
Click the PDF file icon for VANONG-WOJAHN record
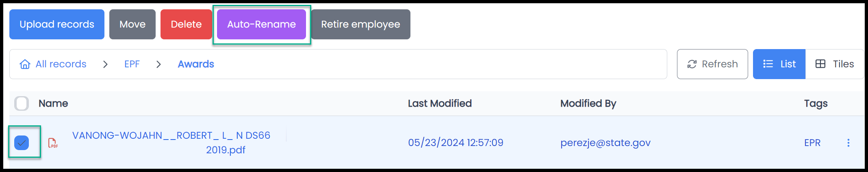click(x=53, y=143)
